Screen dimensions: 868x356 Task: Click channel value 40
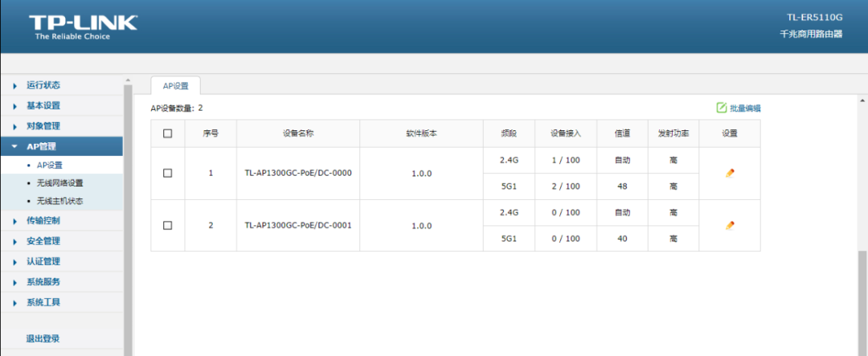pos(622,239)
